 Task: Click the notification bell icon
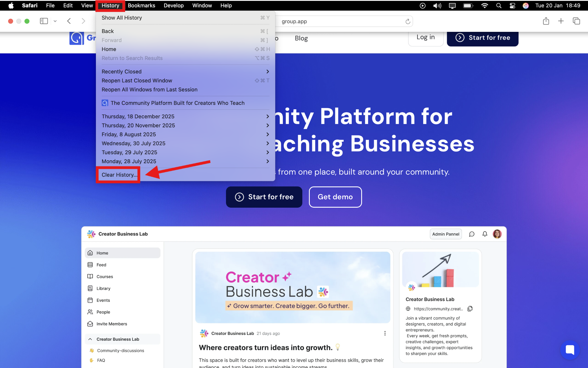(485, 234)
